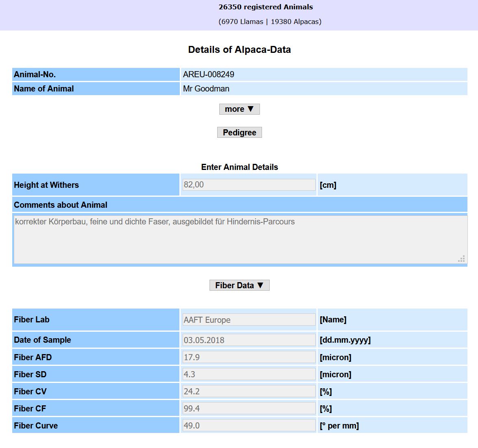Viewport: 478px width, 448px height.
Task: Click the '[%]' unit beside Fiber CF
Action: click(x=325, y=409)
